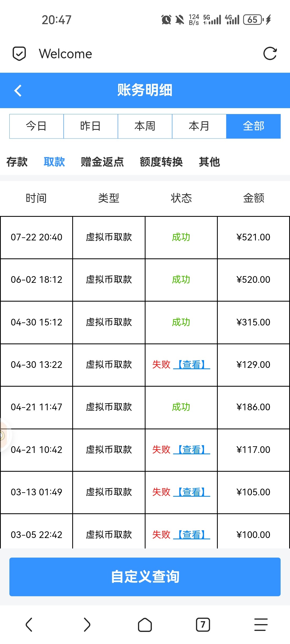Switch to the 本周 date filter

point(145,126)
